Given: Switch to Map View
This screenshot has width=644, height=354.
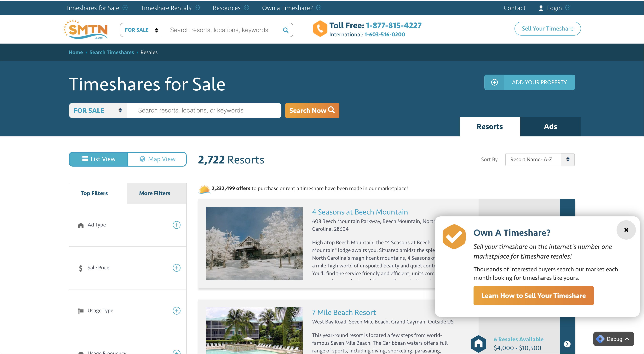Looking at the screenshot, I should tap(157, 159).
